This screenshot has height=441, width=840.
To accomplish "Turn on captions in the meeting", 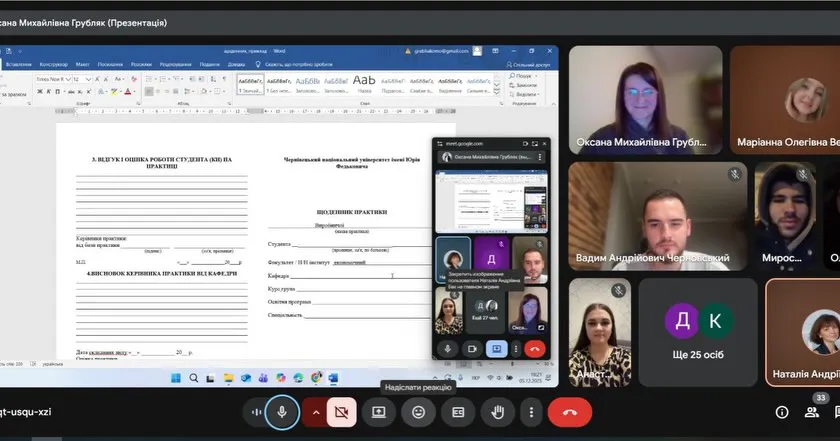I will 458,411.
